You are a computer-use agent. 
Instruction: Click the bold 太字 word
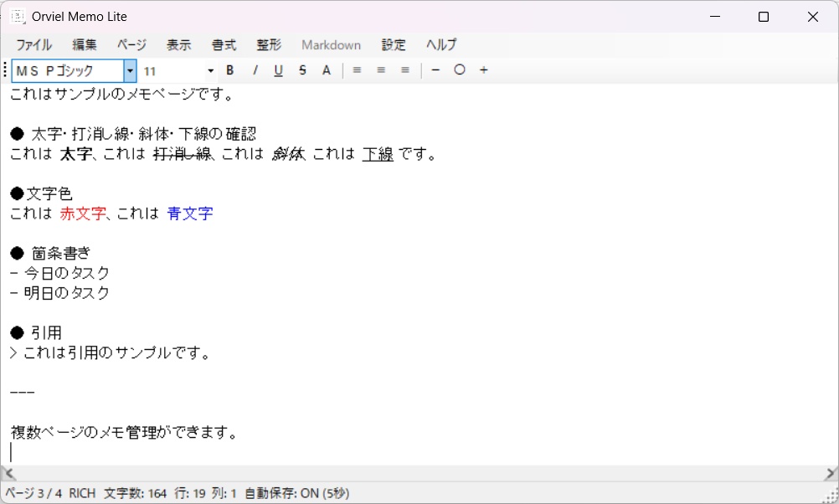(76, 154)
